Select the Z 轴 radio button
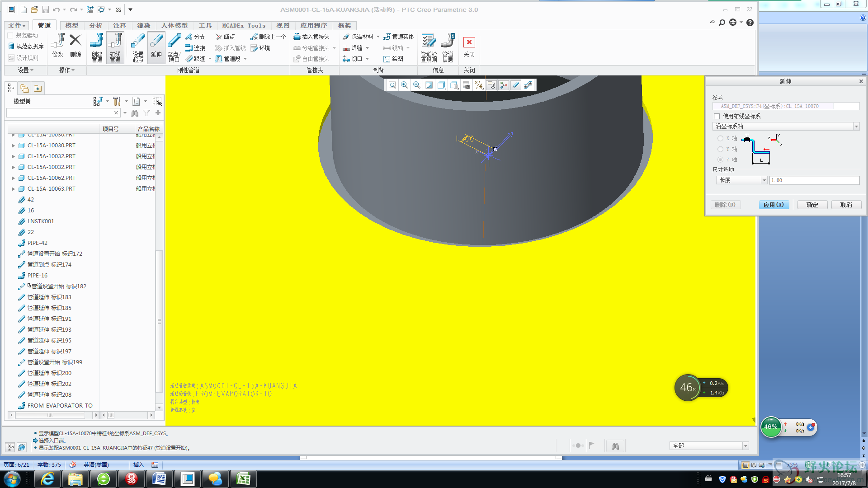 click(x=720, y=160)
